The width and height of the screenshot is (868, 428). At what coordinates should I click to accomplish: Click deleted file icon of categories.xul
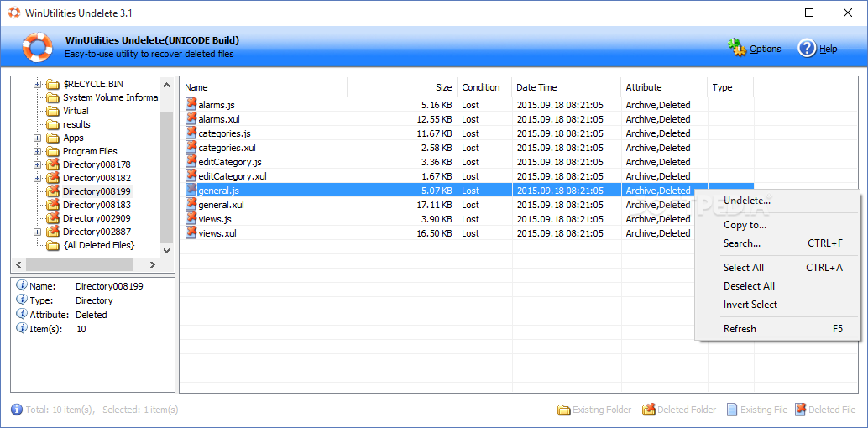tap(191, 147)
